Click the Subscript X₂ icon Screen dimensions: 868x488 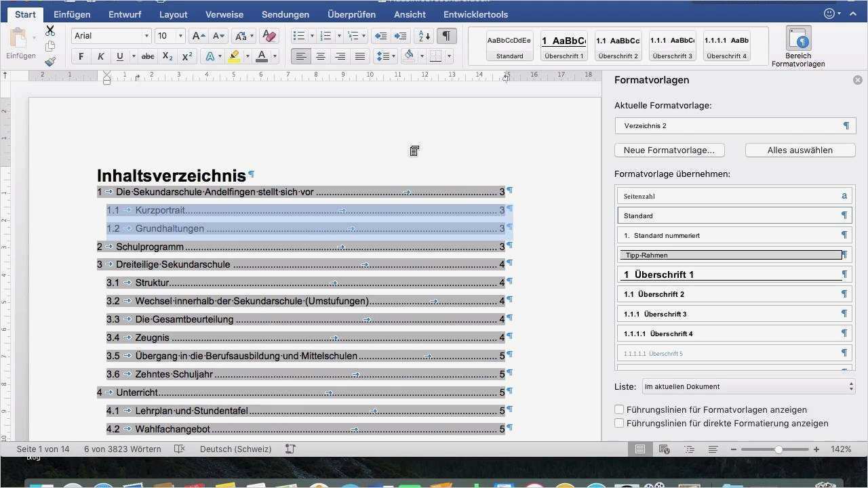point(167,57)
